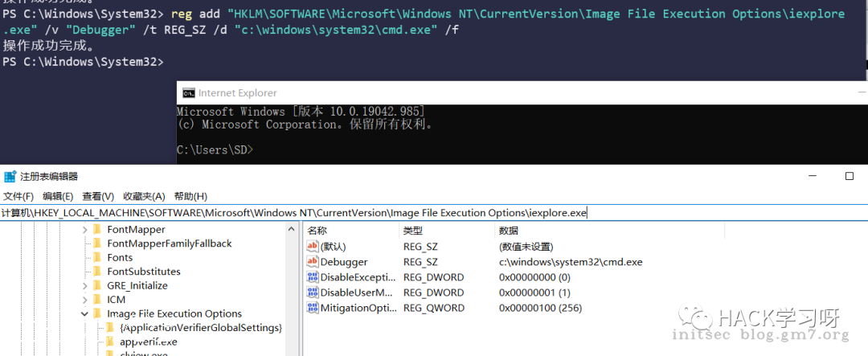Image resolution: width=868 pixels, height=356 pixels.
Task: Expand the ICM registry key
Action: 85,300
